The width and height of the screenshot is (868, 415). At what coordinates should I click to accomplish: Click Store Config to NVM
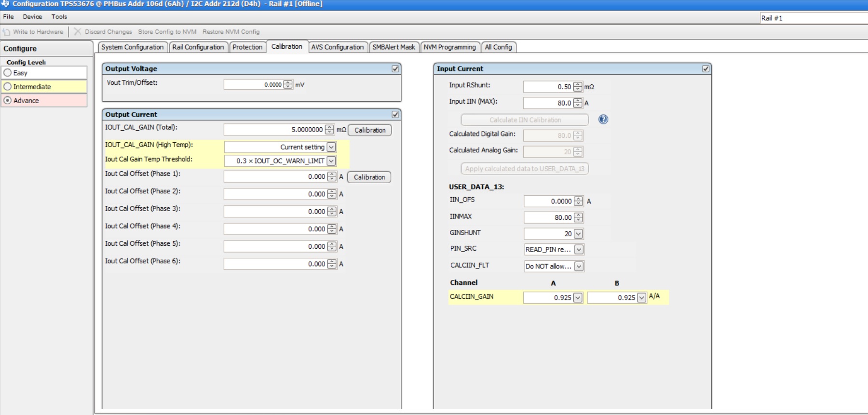click(167, 32)
